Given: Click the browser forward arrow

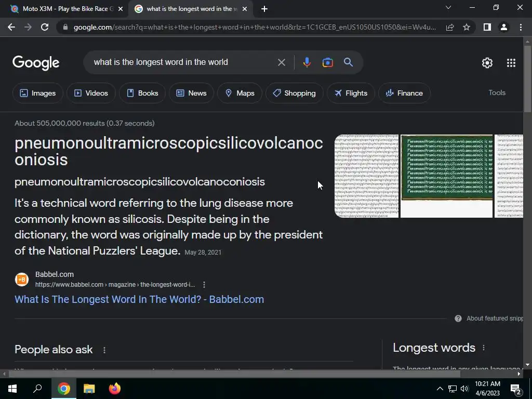Looking at the screenshot, I should 28,27.
